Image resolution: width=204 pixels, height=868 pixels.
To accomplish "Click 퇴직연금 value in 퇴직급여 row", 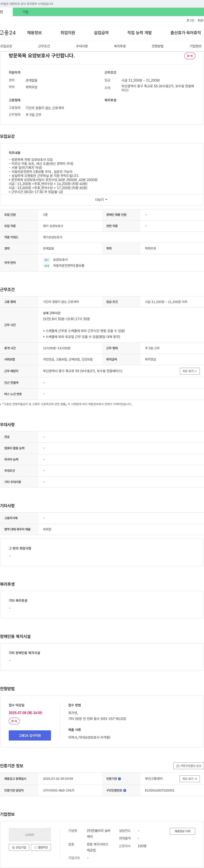I will coord(150,359).
